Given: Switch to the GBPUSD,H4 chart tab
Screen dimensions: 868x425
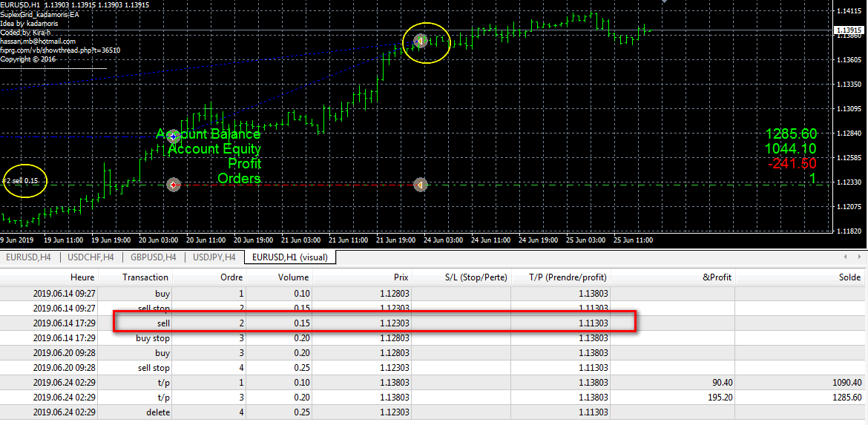Looking at the screenshot, I should point(153,257).
